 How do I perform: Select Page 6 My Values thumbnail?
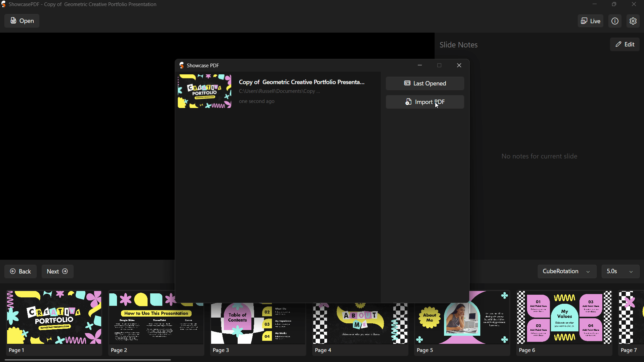point(564,323)
